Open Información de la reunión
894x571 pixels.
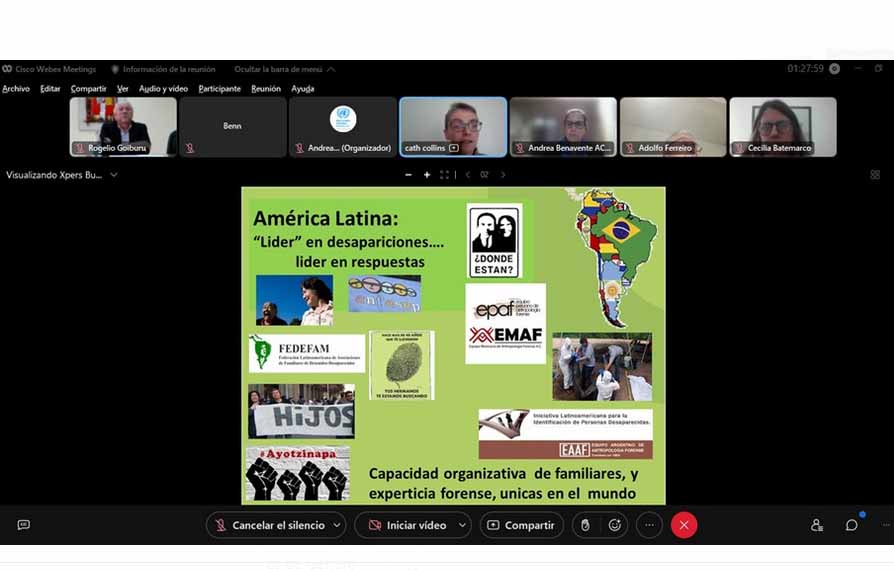[x=163, y=69]
